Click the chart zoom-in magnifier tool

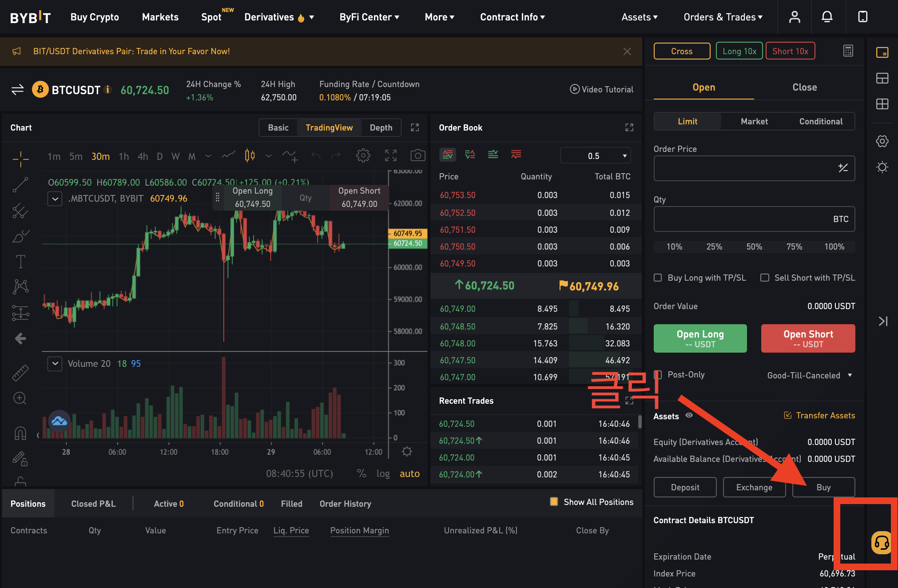(20, 398)
